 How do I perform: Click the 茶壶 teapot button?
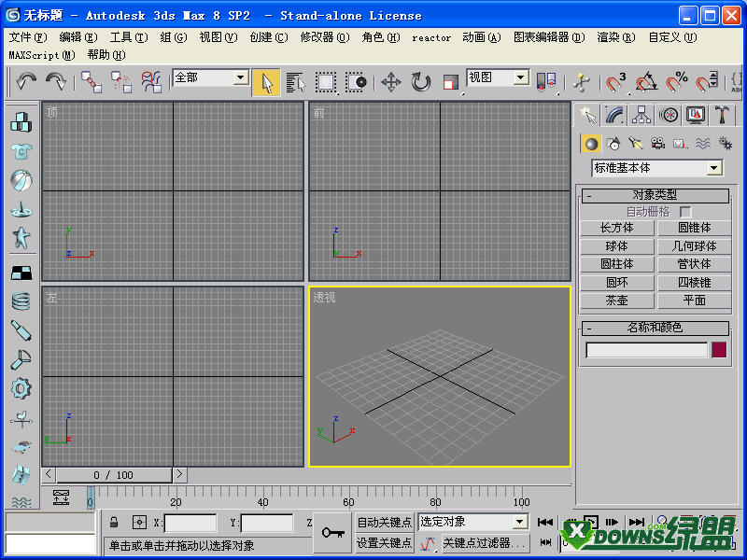click(x=617, y=301)
